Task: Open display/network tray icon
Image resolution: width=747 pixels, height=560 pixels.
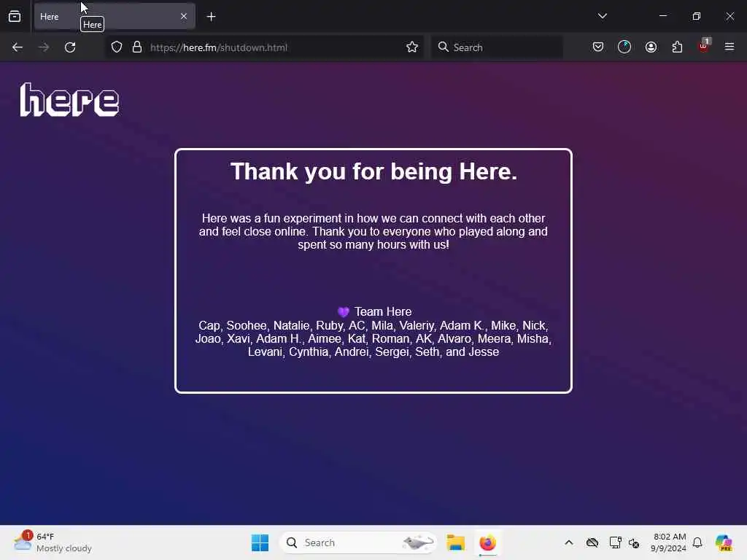Action: 615,542
